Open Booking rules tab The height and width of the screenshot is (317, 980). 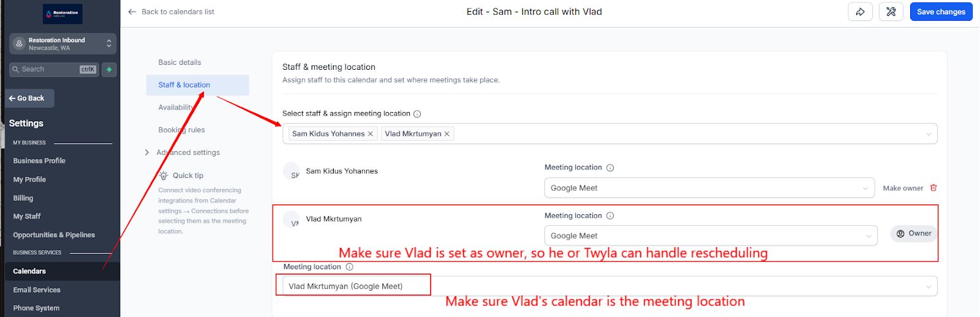181,130
